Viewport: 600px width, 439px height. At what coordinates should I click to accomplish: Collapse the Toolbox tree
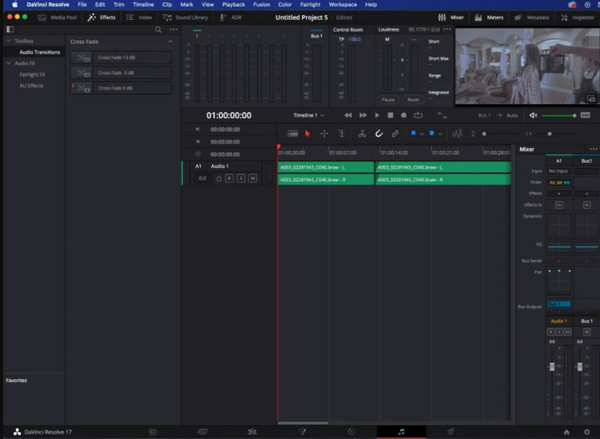(x=9, y=41)
